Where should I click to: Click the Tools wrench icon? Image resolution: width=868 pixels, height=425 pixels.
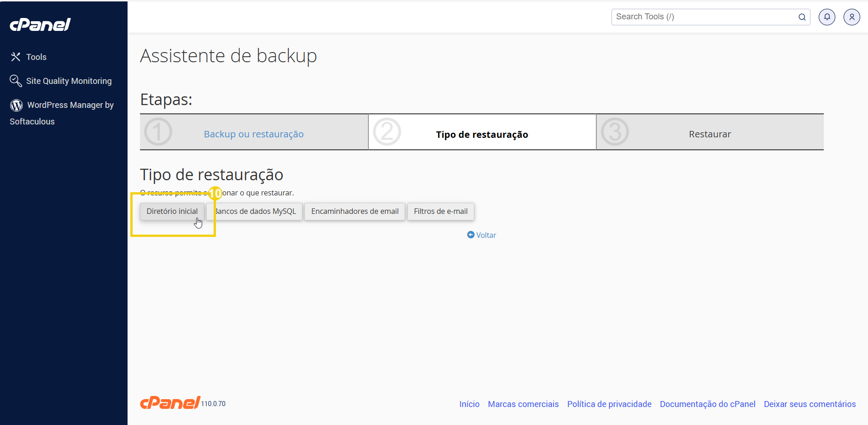coord(16,57)
